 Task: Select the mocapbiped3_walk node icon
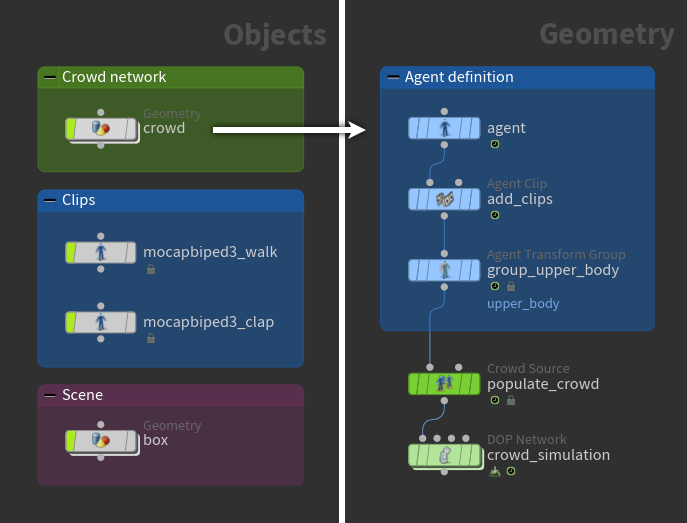[x=100, y=252]
